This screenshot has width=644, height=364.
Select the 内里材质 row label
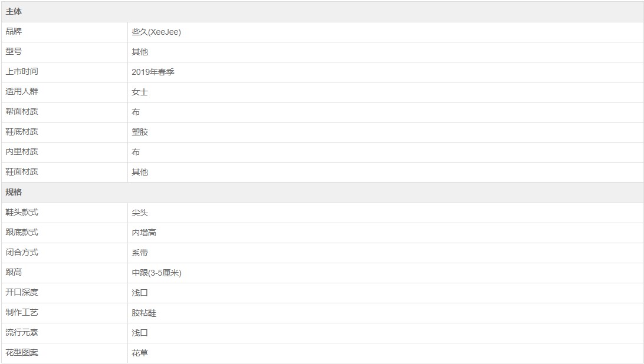pos(22,152)
